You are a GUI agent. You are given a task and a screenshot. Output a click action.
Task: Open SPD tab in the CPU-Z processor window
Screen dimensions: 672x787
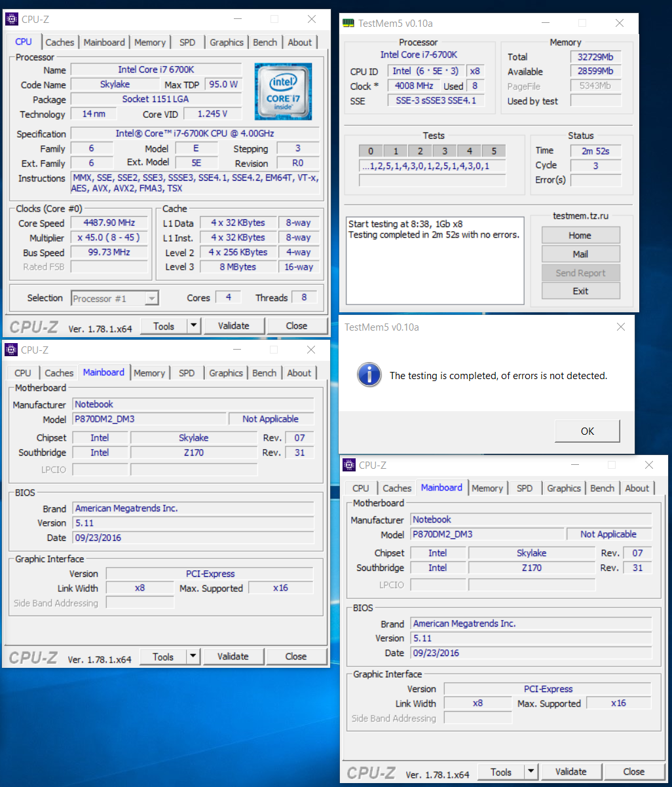pyautogui.click(x=187, y=43)
